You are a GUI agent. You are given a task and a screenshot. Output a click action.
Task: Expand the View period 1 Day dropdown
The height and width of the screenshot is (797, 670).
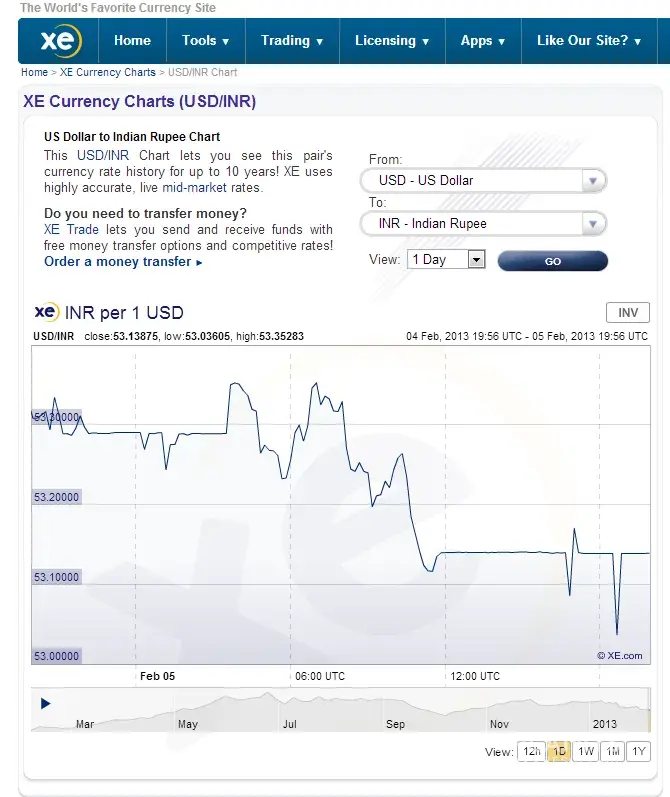[x=476, y=260]
